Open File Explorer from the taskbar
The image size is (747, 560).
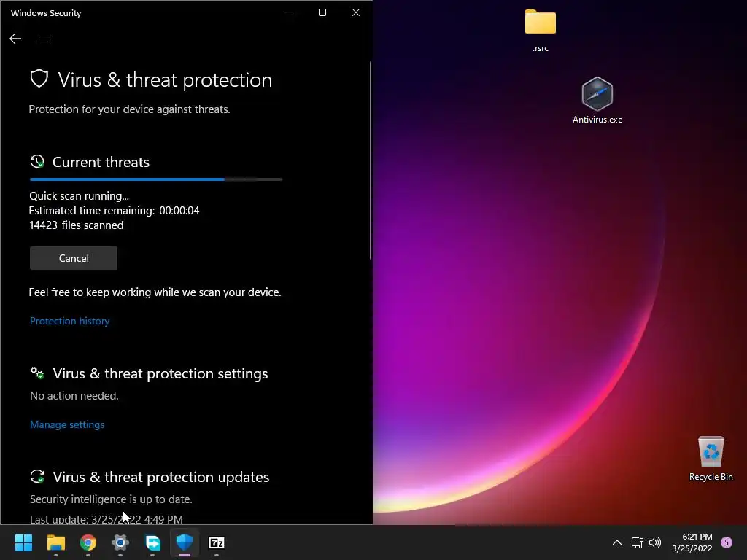pos(55,542)
